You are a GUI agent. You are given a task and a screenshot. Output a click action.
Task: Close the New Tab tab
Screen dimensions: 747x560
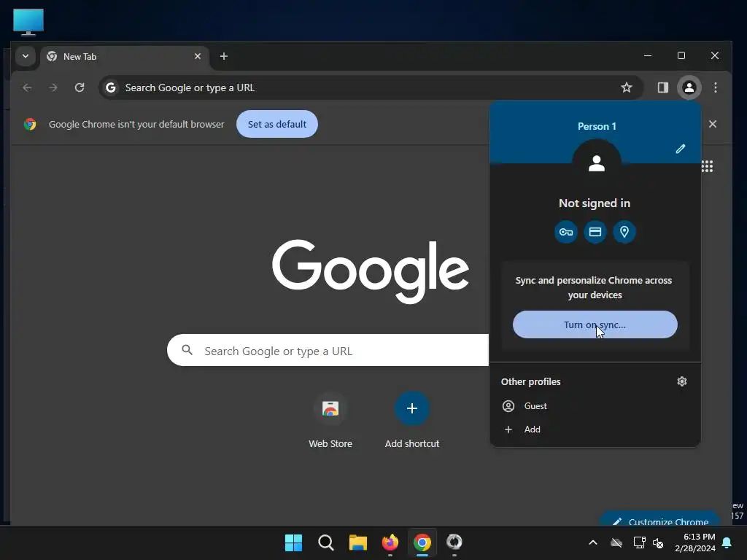pos(198,56)
